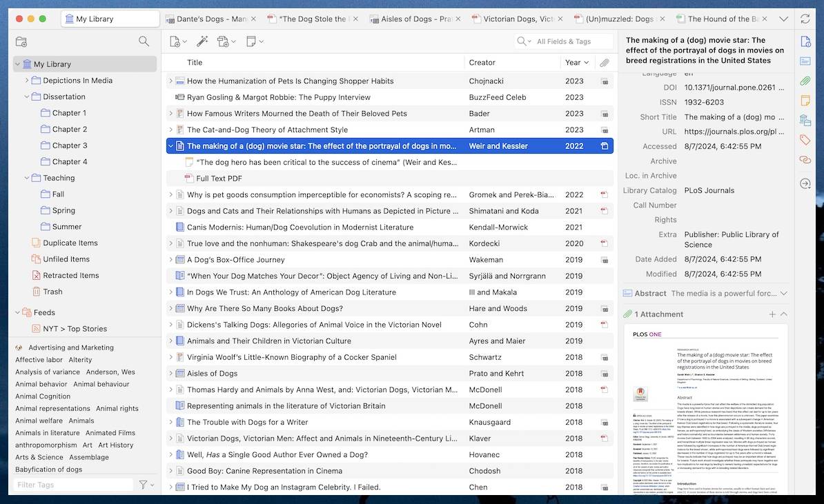The width and height of the screenshot is (824, 504).
Task: Open the Add Attachment toolbar button
Action: coord(226,41)
